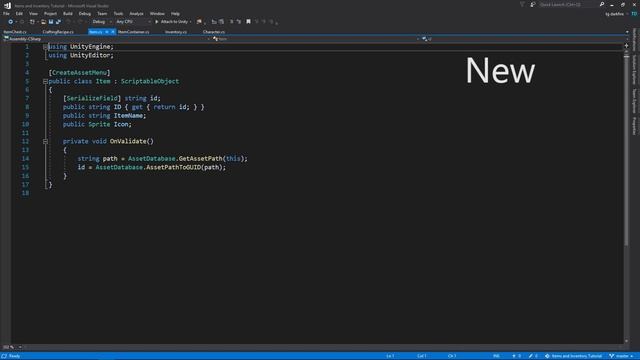The height and width of the screenshot is (360, 640).
Task: Open the View menu
Action: pyautogui.click(x=33, y=13)
